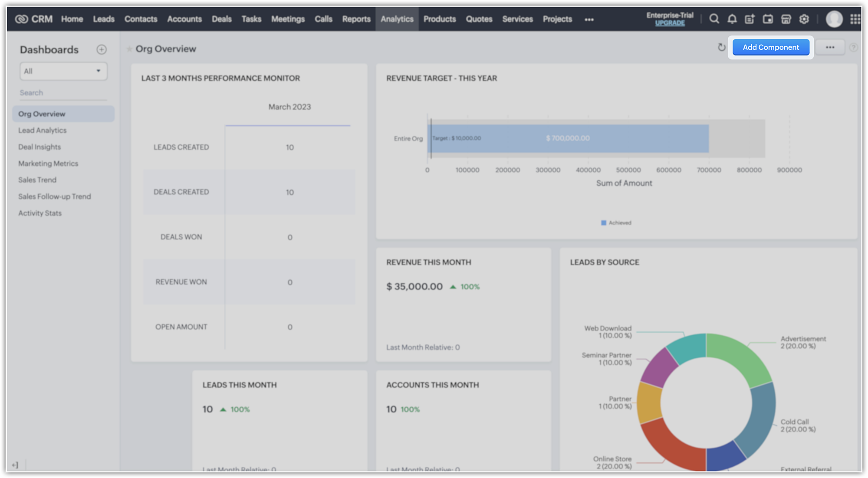Click the dashboards Search input field
The width and height of the screenshot is (868, 478).
point(63,93)
